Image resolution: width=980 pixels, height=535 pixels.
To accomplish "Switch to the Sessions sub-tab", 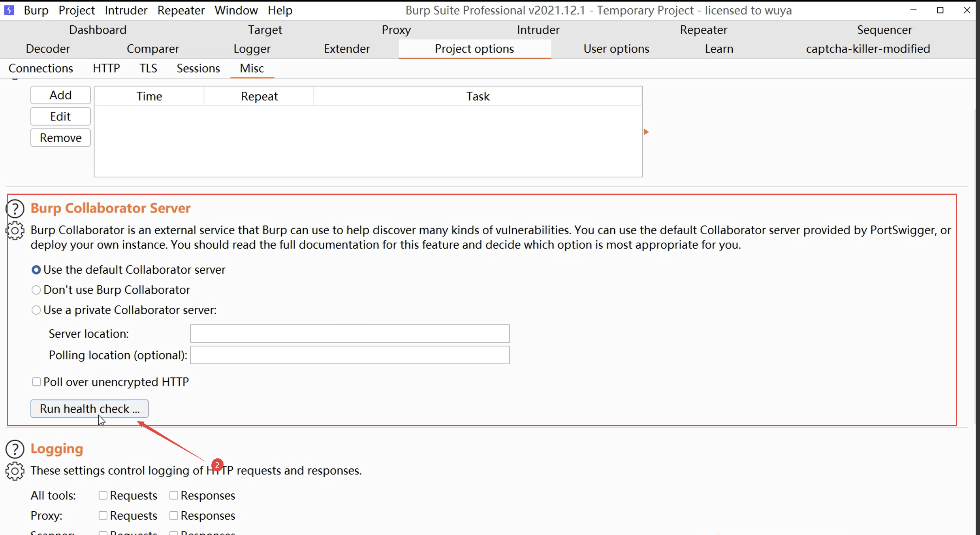I will pyautogui.click(x=198, y=68).
